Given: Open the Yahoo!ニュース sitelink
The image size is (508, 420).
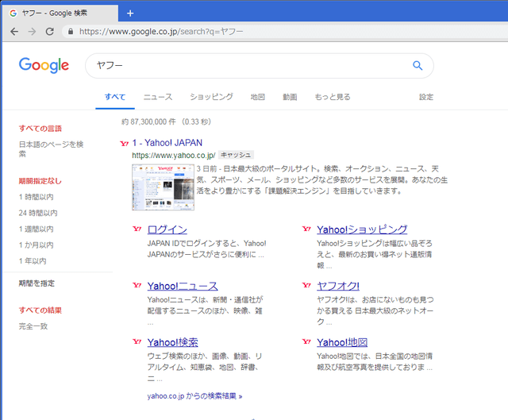Looking at the screenshot, I should click(x=183, y=286).
